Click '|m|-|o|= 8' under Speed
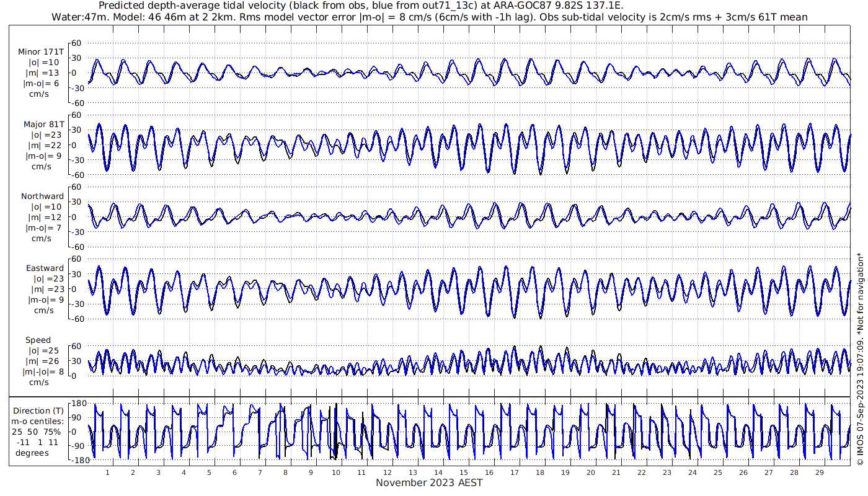Screen dimensions: 868x496 pos(42,371)
